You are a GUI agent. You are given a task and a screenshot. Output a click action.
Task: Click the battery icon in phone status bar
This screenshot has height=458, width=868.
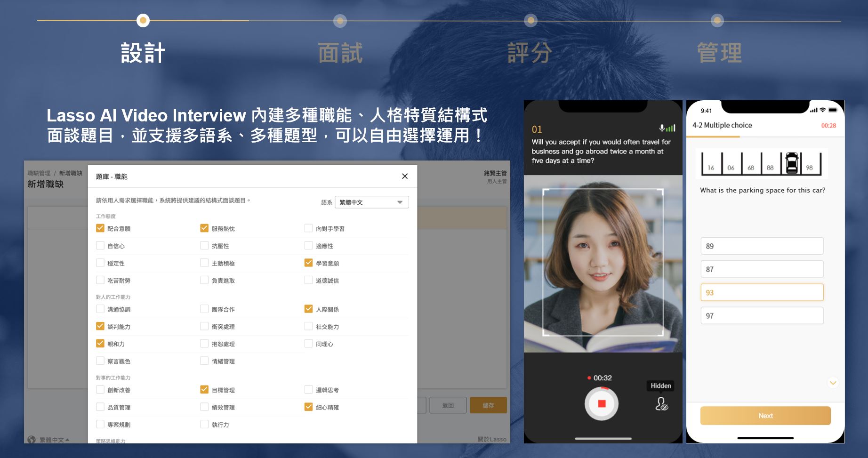point(833,110)
